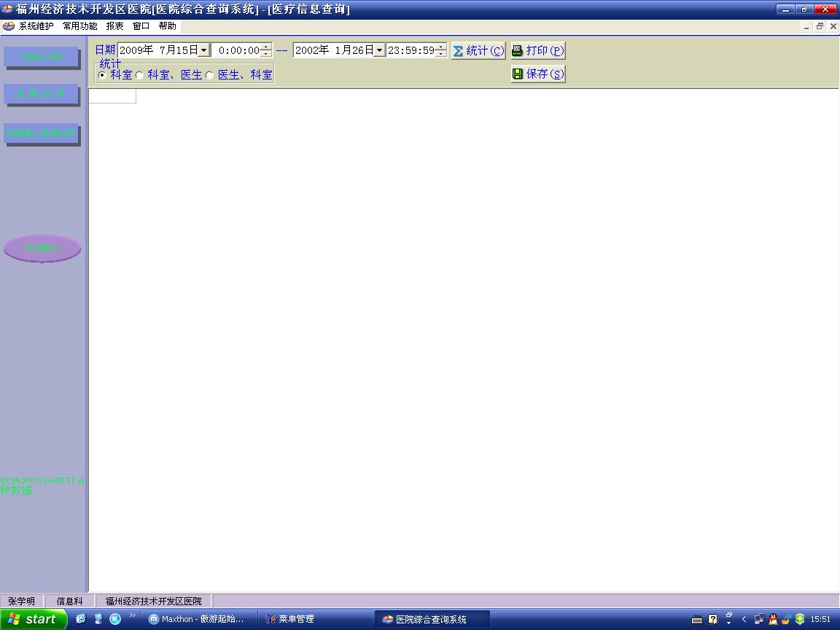Click the end date text 2002年 1月26日
840x630 pixels.
(334, 50)
